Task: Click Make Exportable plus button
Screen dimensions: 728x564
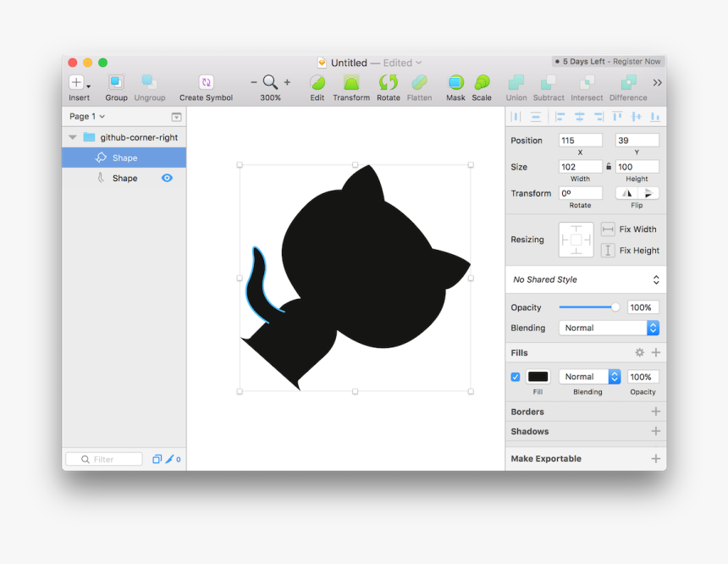Action: click(x=655, y=458)
